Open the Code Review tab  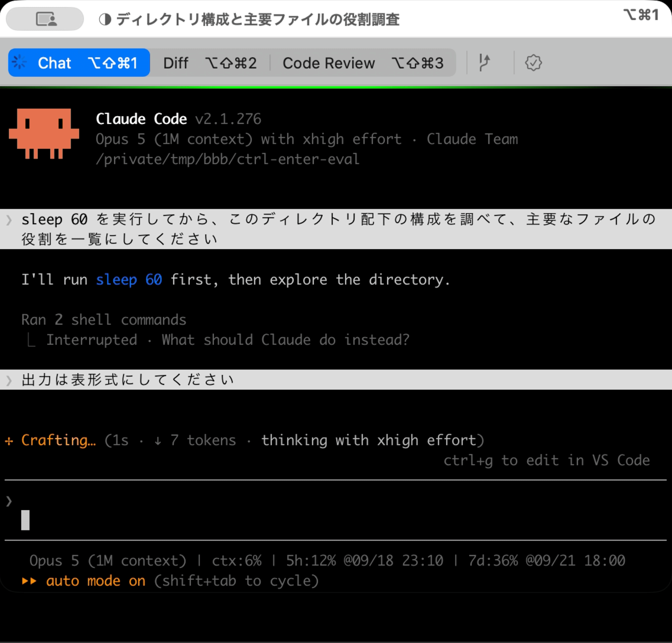[364, 63]
